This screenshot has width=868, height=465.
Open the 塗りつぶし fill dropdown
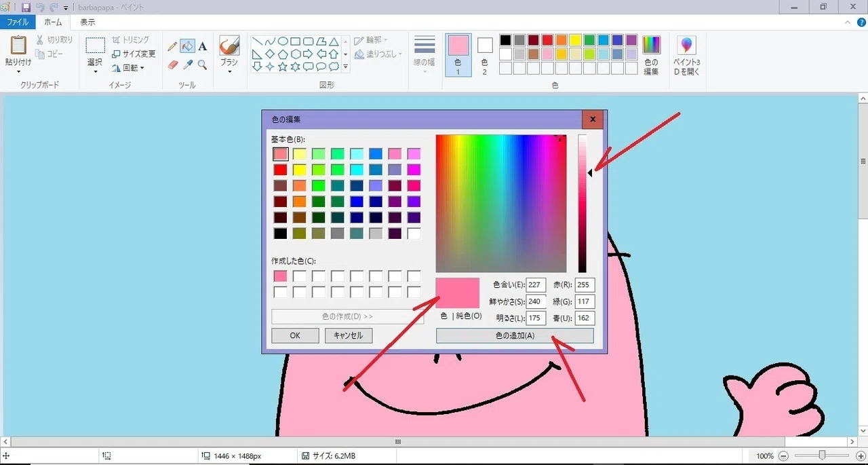[x=378, y=54]
